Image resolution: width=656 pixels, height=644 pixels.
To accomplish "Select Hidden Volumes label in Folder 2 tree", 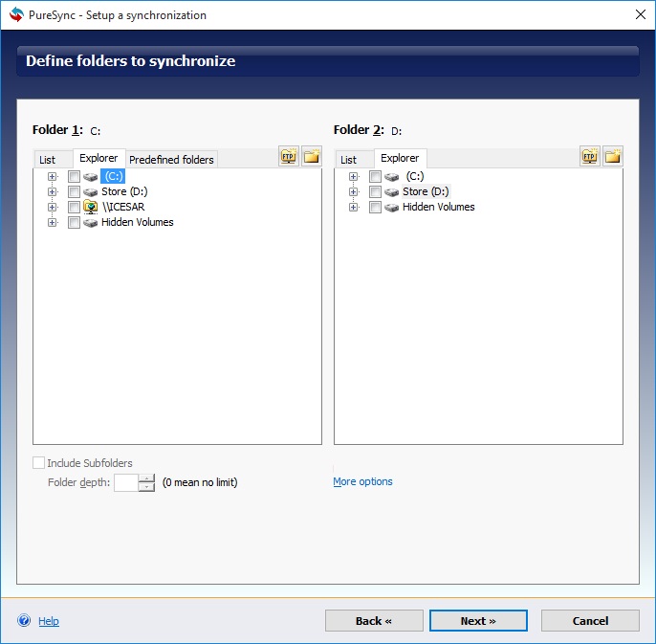I will click(x=438, y=207).
